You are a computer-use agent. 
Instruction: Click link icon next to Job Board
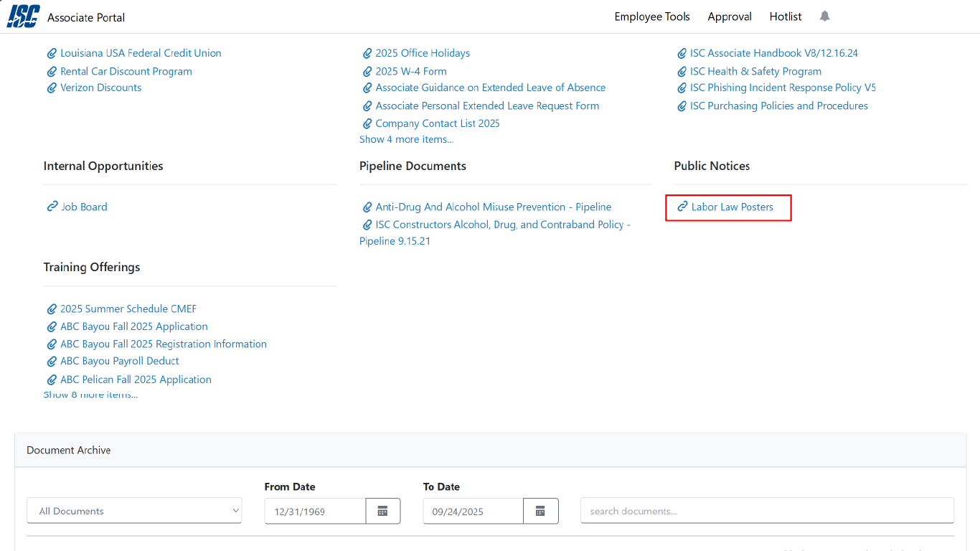click(x=52, y=207)
